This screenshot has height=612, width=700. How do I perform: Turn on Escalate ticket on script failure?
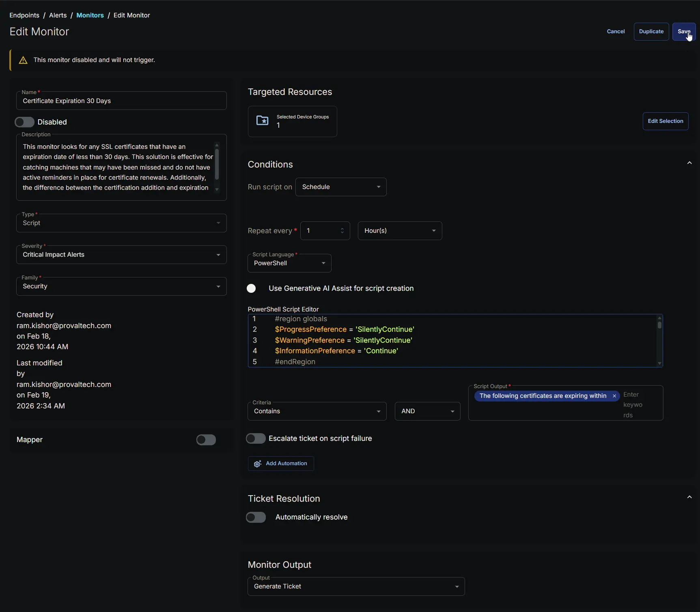click(256, 438)
